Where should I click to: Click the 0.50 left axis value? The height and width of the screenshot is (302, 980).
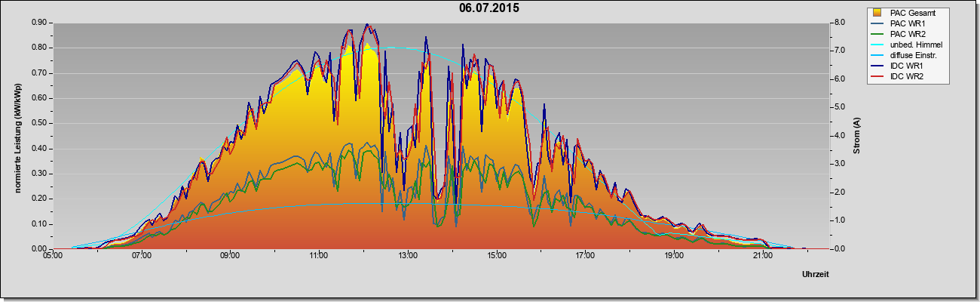[39, 123]
